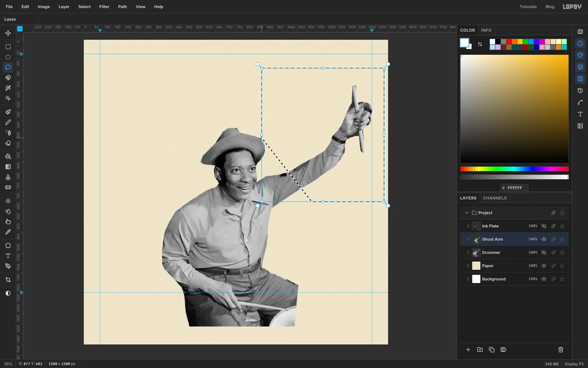Select the Drummer layer thumbnail

tap(476, 252)
